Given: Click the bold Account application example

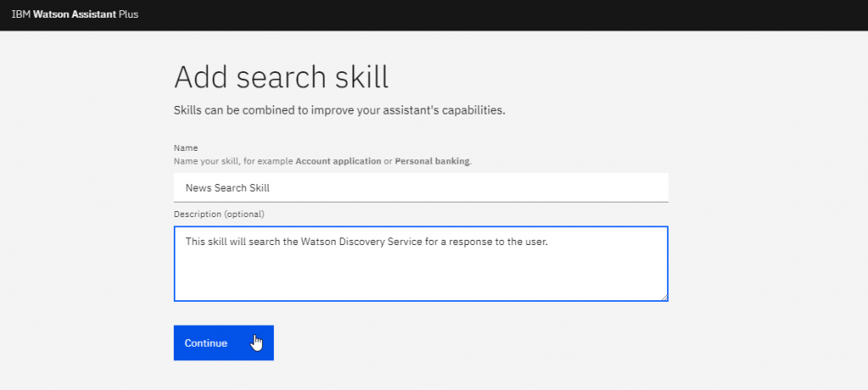Looking at the screenshot, I should tap(338, 162).
